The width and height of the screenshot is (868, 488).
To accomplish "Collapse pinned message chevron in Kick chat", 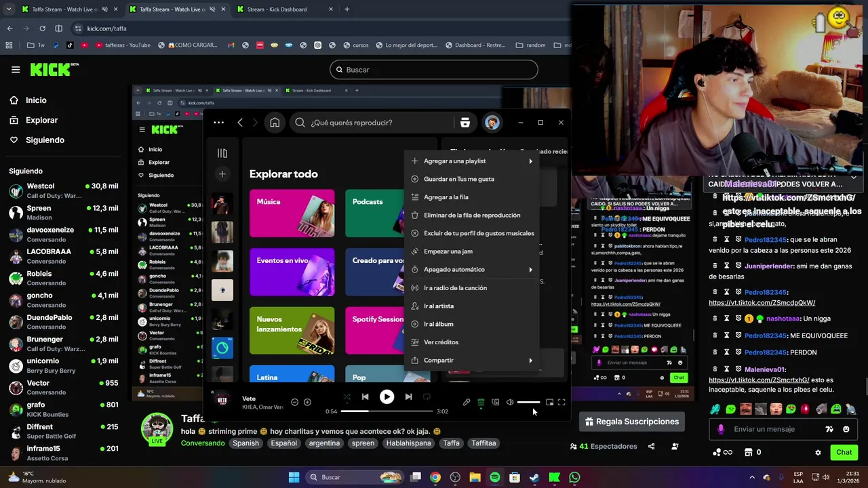I will coord(854,177).
